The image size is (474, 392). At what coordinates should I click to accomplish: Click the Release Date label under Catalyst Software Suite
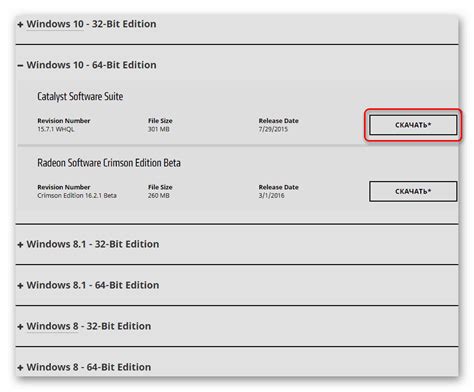coord(279,121)
